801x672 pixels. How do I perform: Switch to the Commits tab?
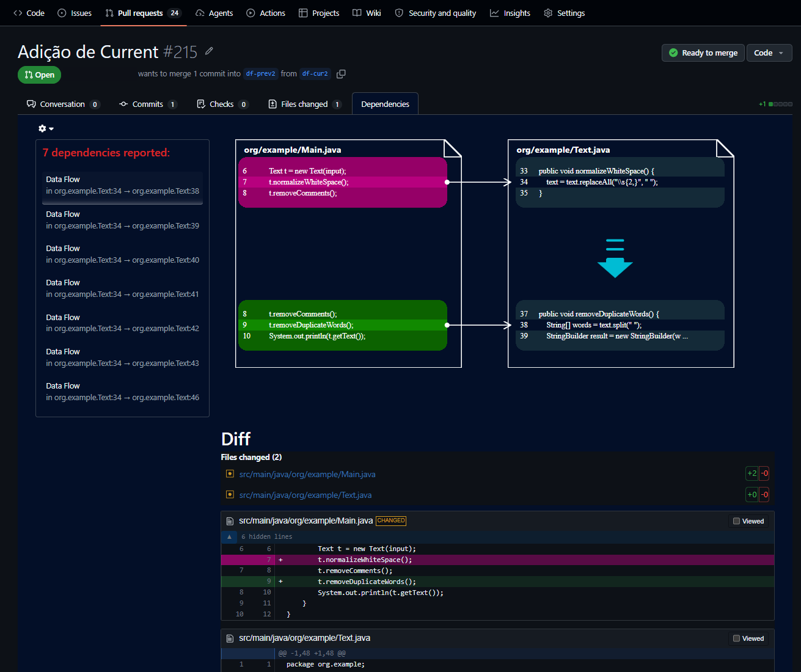pos(148,104)
